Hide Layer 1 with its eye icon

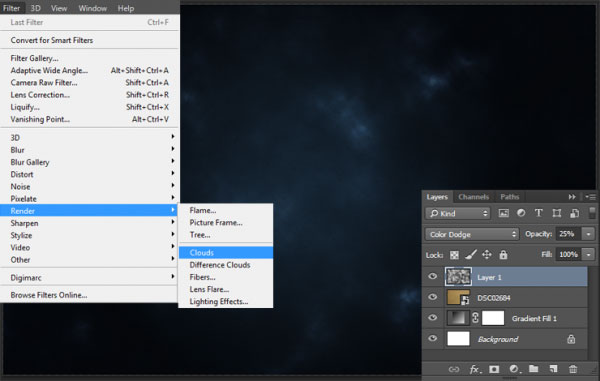(x=433, y=276)
